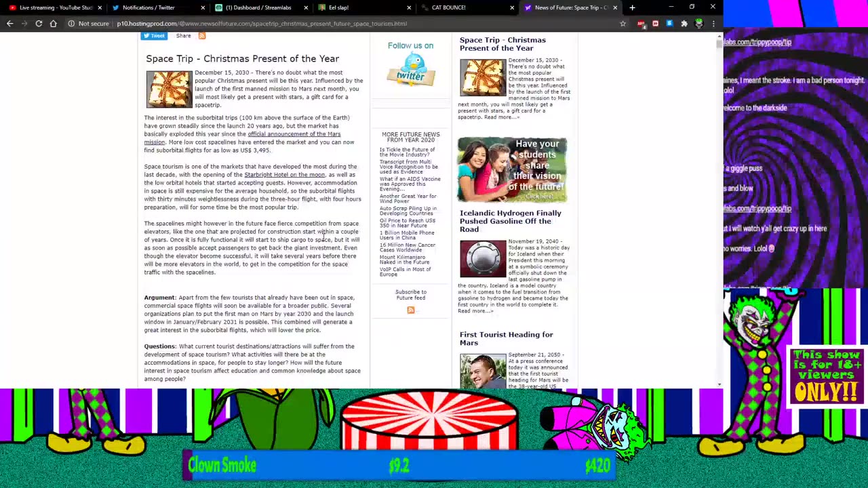The width and height of the screenshot is (868, 488).
Task: Go forward with the browser arrow
Action: tap(24, 24)
